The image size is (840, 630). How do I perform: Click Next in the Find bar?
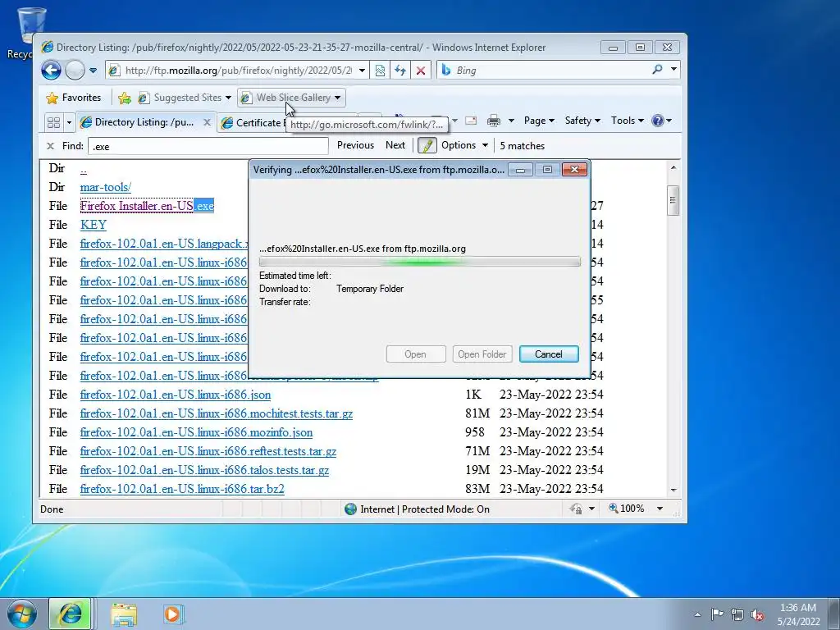point(395,145)
